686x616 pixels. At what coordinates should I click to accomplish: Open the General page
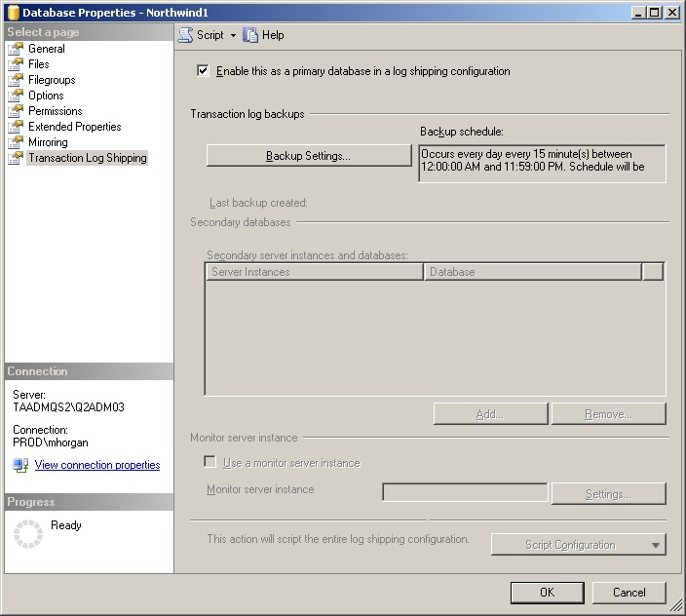tap(47, 49)
